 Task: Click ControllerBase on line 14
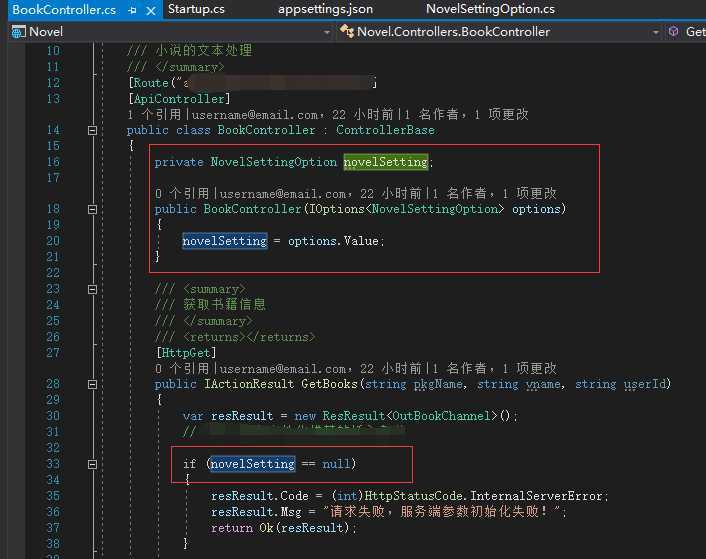385,130
